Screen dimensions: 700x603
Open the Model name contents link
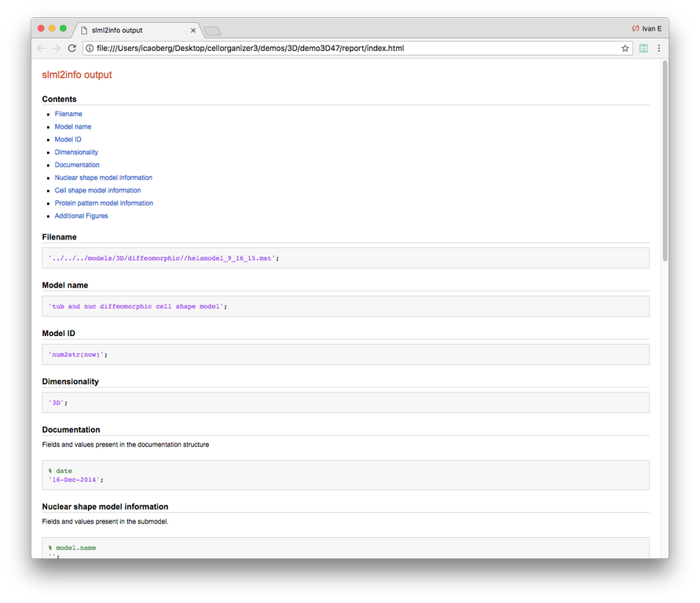tap(73, 126)
